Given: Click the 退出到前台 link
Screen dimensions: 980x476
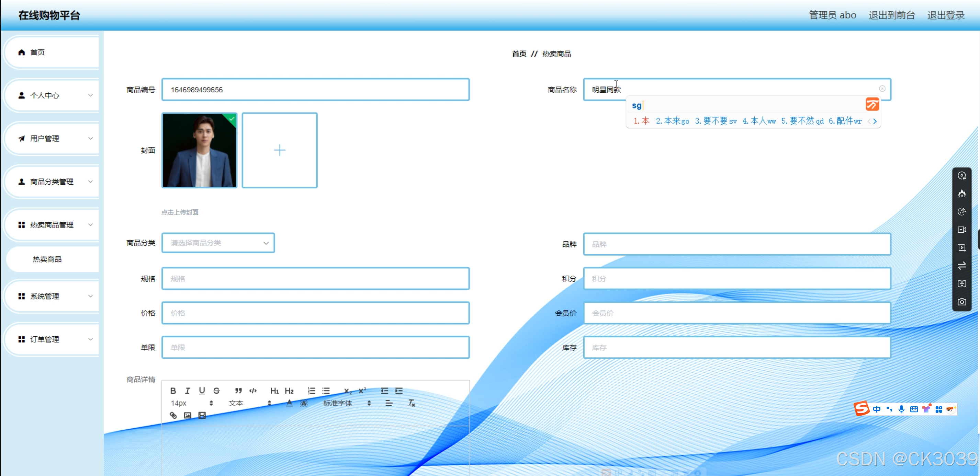Looking at the screenshot, I should click(x=891, y=15).
